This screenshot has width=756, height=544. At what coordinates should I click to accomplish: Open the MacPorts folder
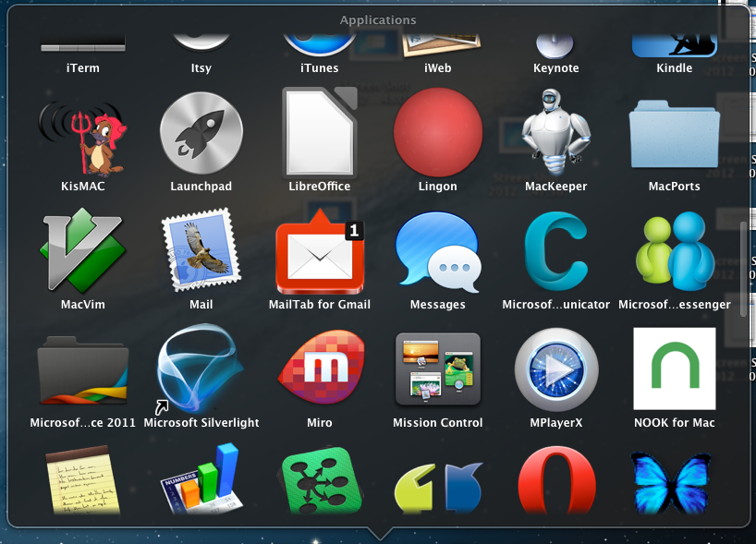(674, 134)
